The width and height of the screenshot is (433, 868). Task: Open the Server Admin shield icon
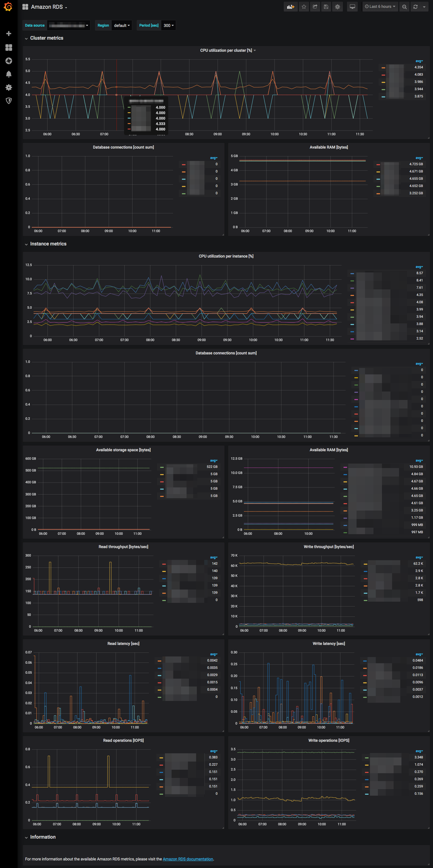coord(9,101)
